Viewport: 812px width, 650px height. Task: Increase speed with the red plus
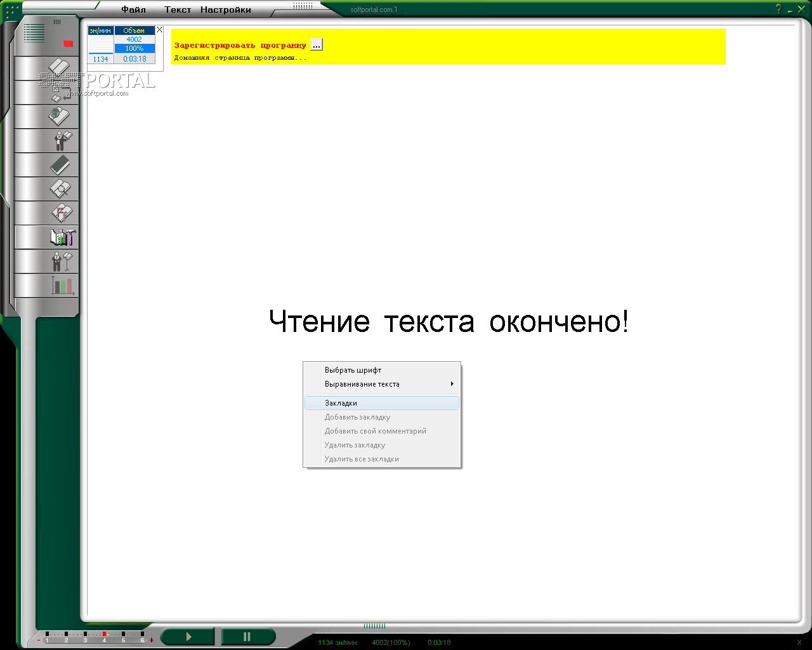[152, 640]
